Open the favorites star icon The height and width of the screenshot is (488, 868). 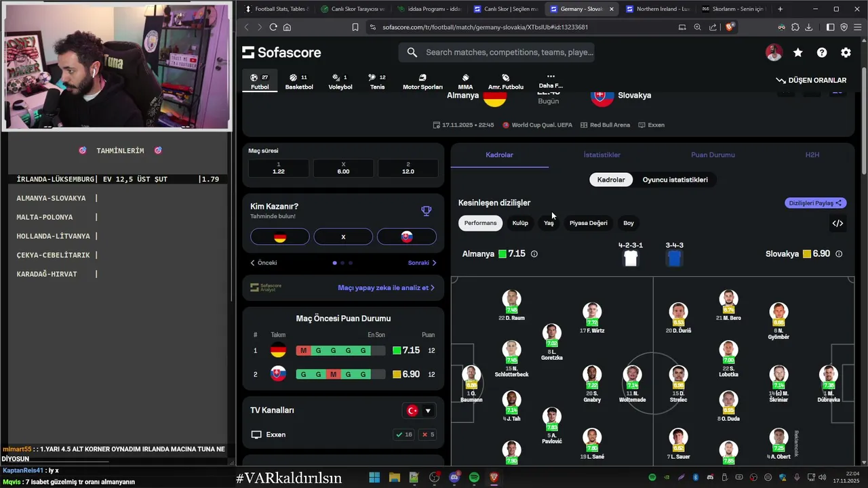tap(798, 53)
